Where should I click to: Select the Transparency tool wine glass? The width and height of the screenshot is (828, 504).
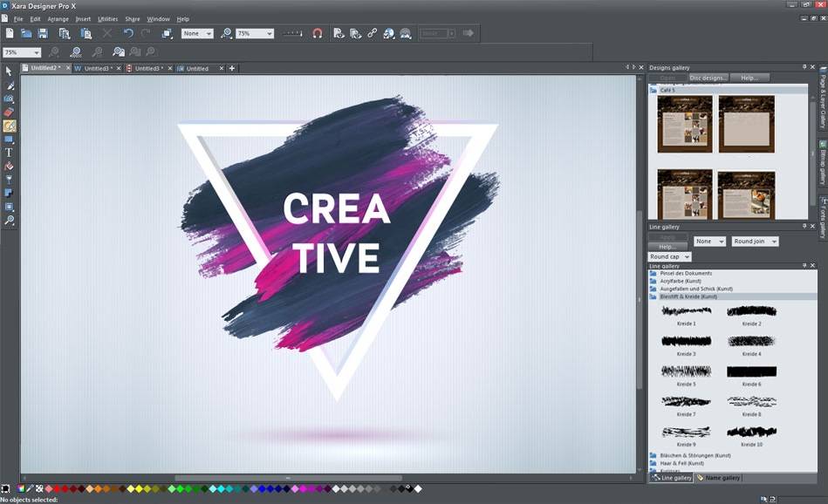point(9,179)
